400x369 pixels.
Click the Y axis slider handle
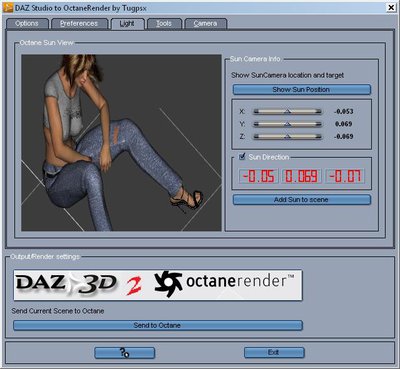click(x=288, y=124)
